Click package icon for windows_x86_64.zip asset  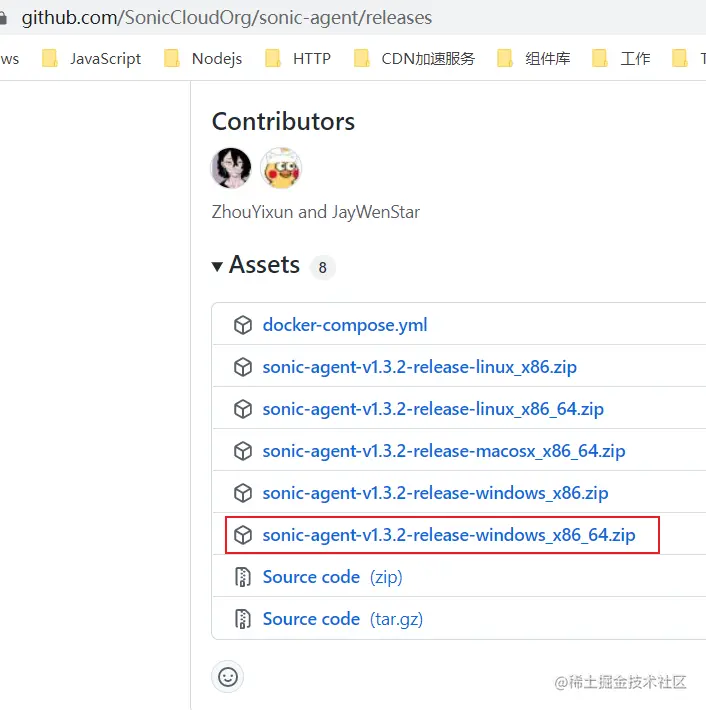click(x=243, y=535)
